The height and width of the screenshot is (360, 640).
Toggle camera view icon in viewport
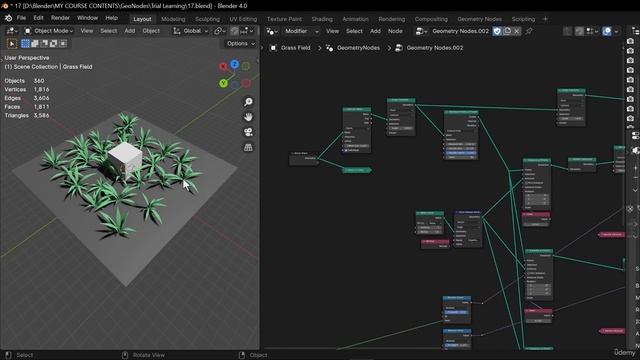tap(248, 132)
